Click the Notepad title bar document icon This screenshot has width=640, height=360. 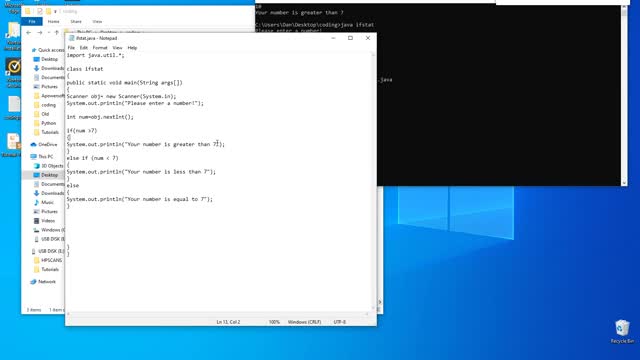coord(71,38)
